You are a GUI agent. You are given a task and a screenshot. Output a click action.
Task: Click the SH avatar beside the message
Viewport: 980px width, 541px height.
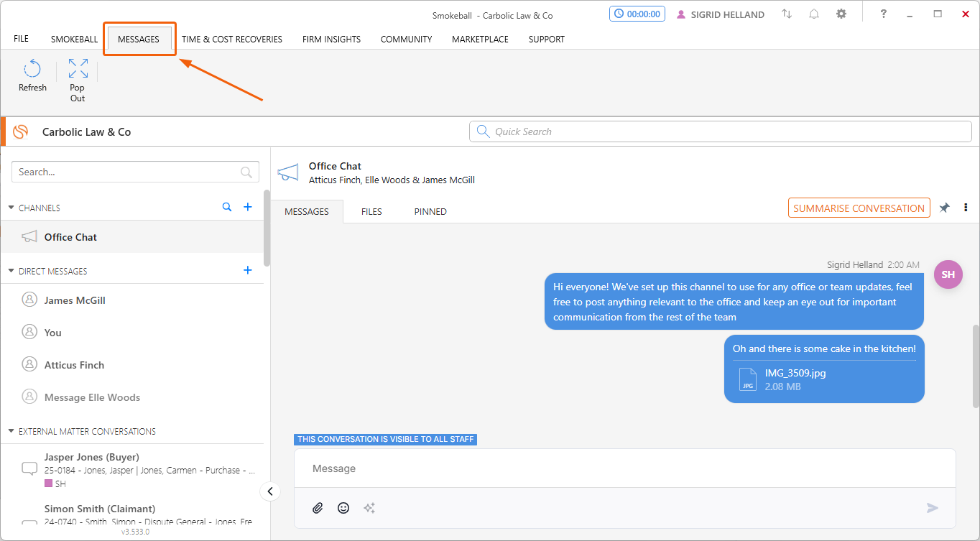coord(948,274)
